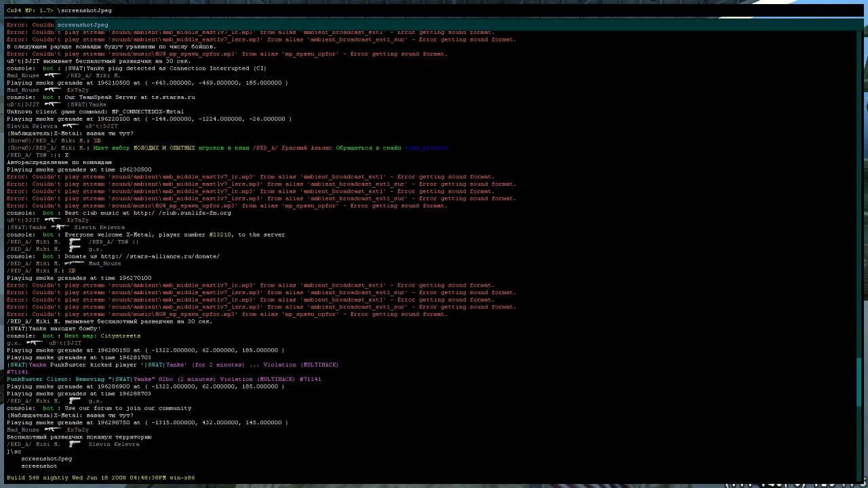Click the "PunkBuster kicked player" line

pyautogui.click(x=172, y=365)
